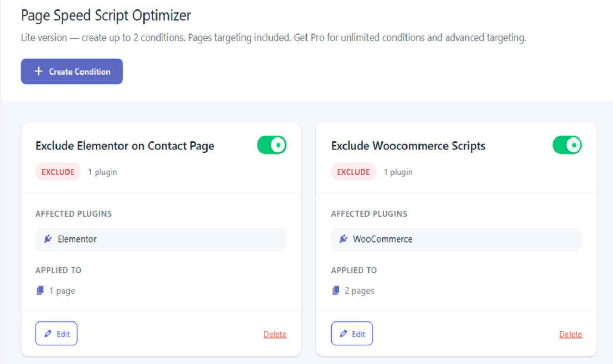613x364 pixels.
Task: Disable the Exclude Elementor on Contact Page condition
Action: (x=272, y=145)
